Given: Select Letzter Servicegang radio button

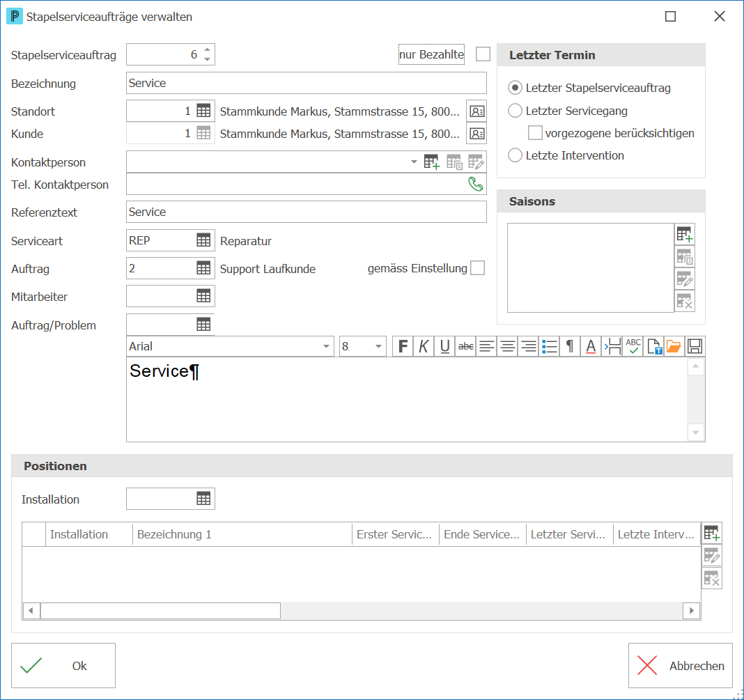Looking at the screenshot, I should click(x=515, y=111).
